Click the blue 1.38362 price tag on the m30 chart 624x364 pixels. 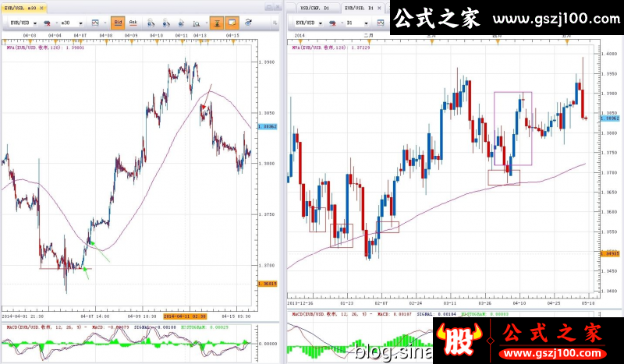(x=268, y=126)
